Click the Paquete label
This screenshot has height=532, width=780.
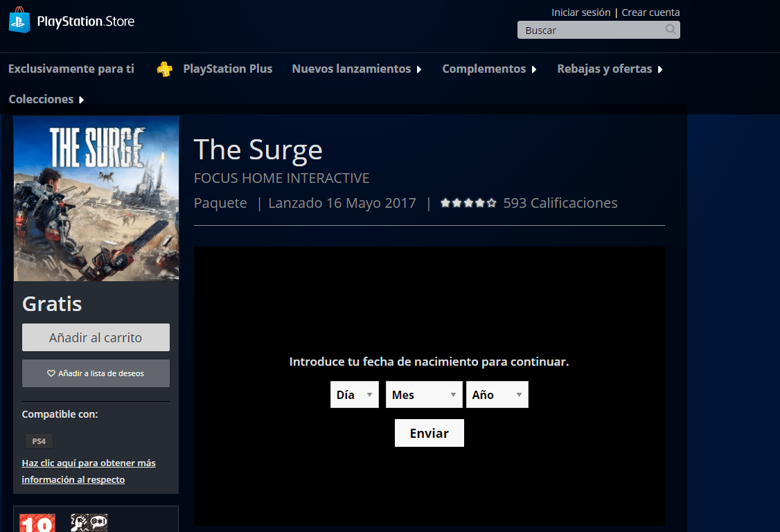click(x=220, y=203)
